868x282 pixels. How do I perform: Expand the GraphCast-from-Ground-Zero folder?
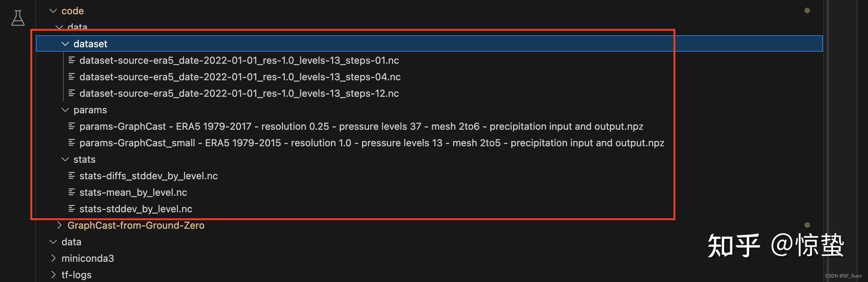coord(59,225)
